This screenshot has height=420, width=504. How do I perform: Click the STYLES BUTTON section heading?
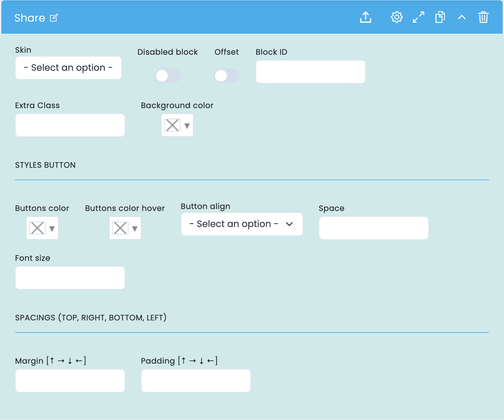[x=45, y=165]
